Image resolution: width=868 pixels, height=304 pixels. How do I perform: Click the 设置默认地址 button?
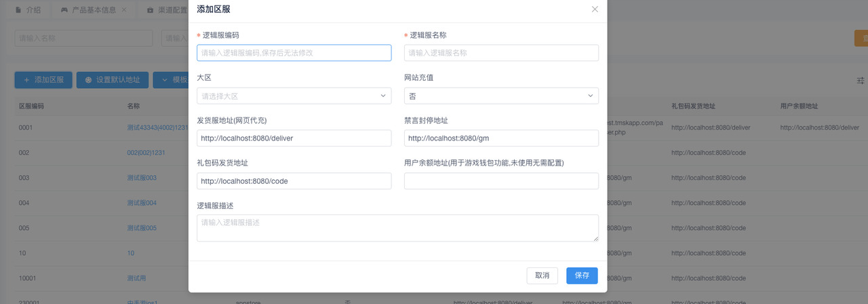click(112, 80)
